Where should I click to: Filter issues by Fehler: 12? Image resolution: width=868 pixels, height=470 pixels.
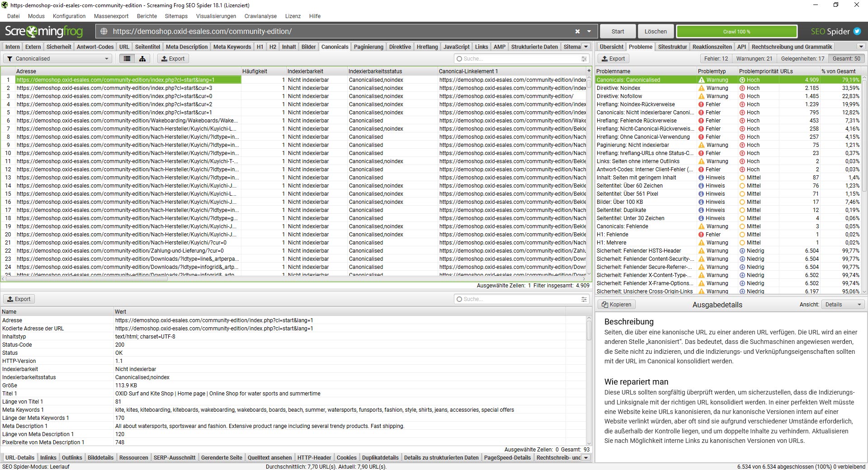tap(716, 59)
